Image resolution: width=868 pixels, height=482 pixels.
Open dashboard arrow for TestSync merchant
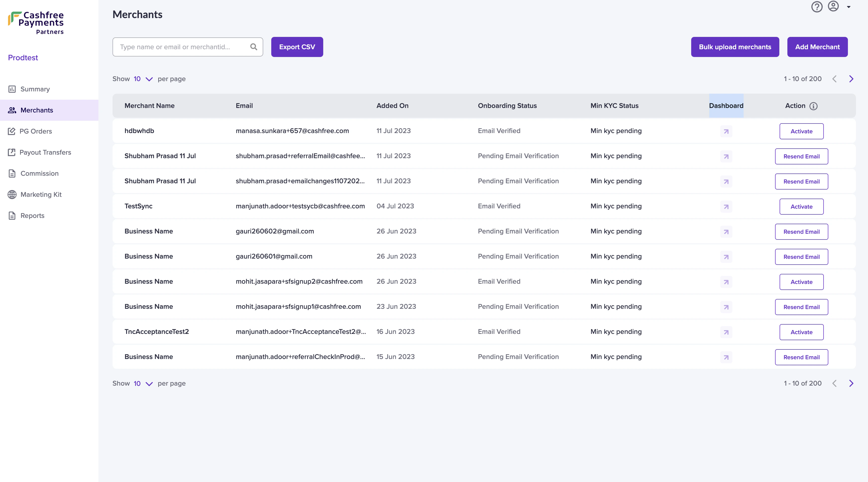tap(726, 206)
